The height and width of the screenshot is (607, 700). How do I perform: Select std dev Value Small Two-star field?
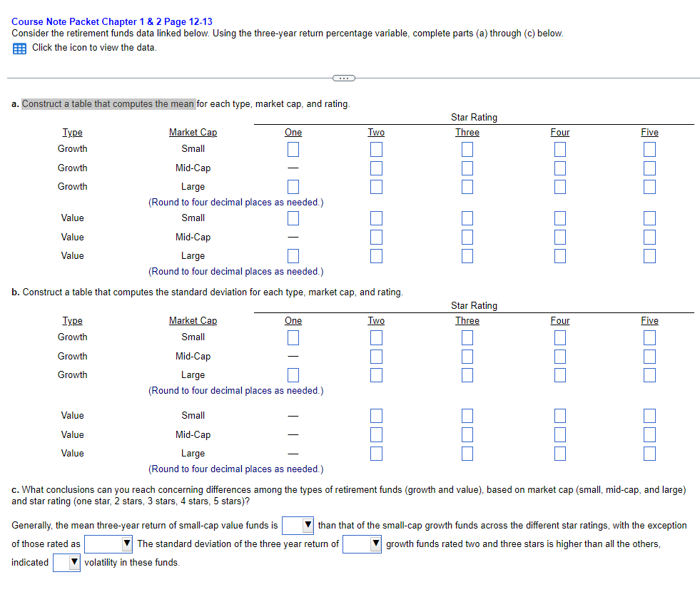(x=376, y=416)
